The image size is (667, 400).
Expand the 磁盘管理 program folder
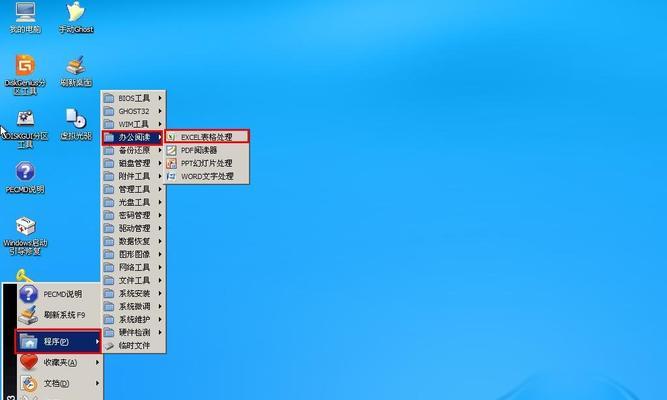click(133, 163)
